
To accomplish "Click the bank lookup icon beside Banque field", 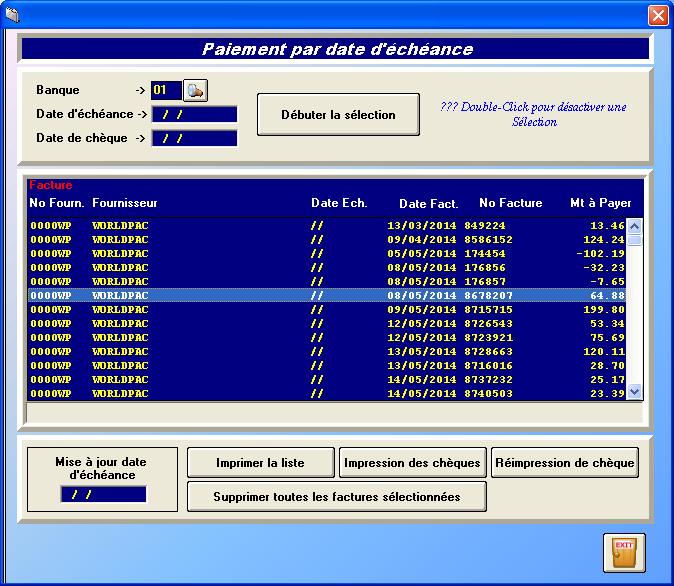I will pyautogui.click(x=195, y=91).
